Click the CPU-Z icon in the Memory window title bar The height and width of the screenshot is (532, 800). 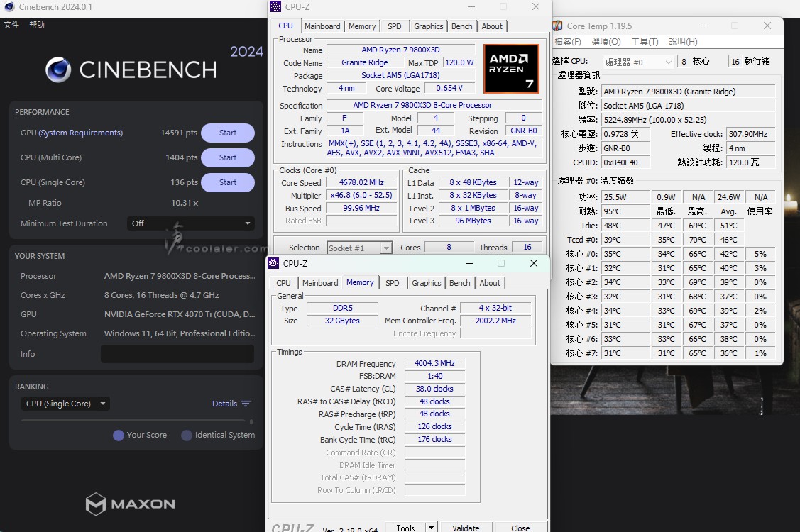pos(273,264)
